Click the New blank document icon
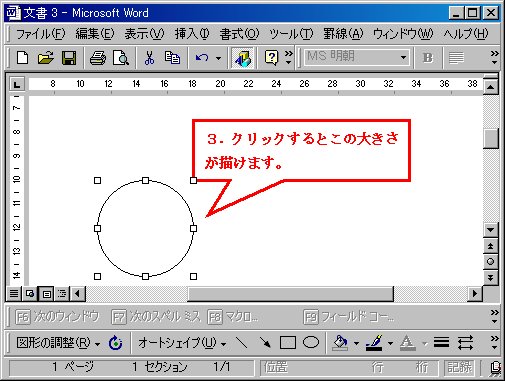Screen dimensions: 505x381 pyautogui.click(x=22, y=58)
